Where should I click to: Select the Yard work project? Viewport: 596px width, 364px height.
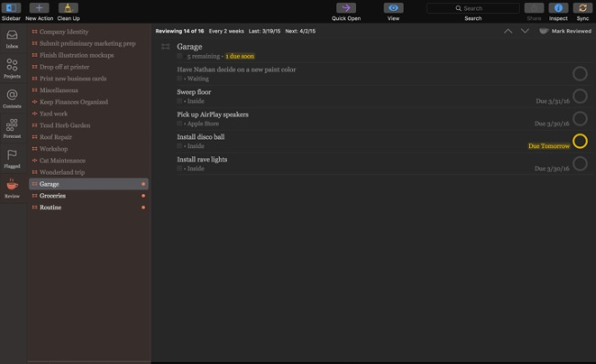point(89,114)
